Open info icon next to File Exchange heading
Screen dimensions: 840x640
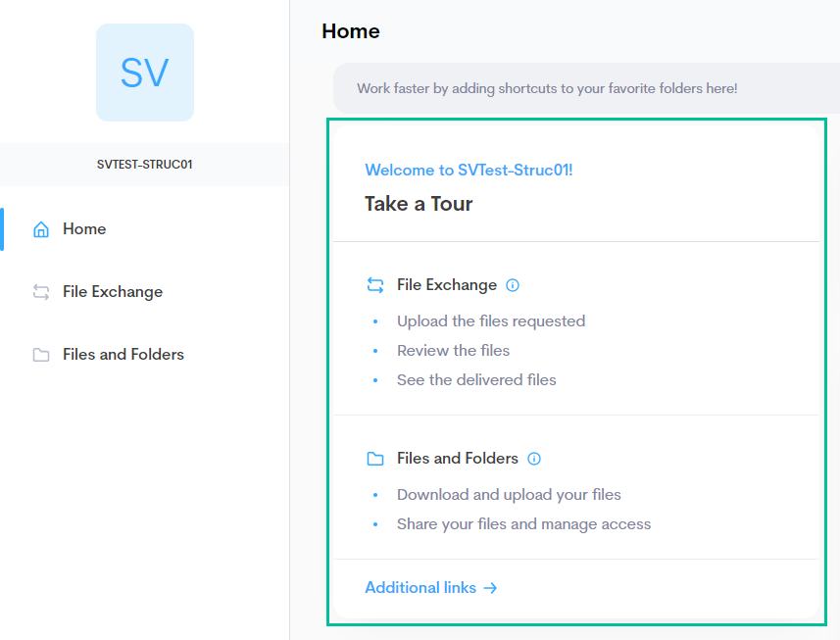(x=513, y=285)
